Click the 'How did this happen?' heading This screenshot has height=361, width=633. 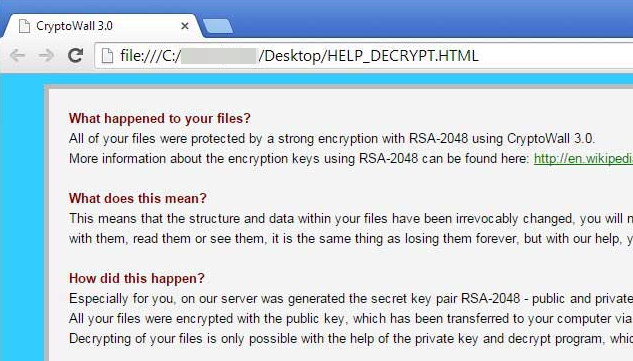[x=137, y=278]
